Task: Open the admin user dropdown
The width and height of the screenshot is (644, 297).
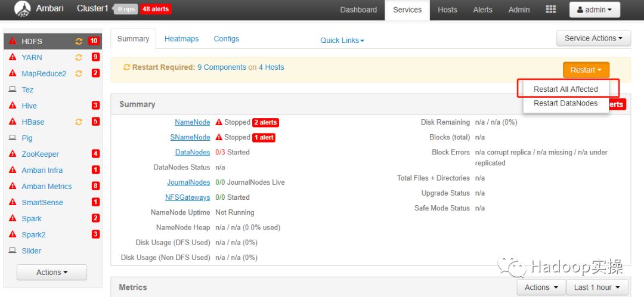Action: click(595, 10)
